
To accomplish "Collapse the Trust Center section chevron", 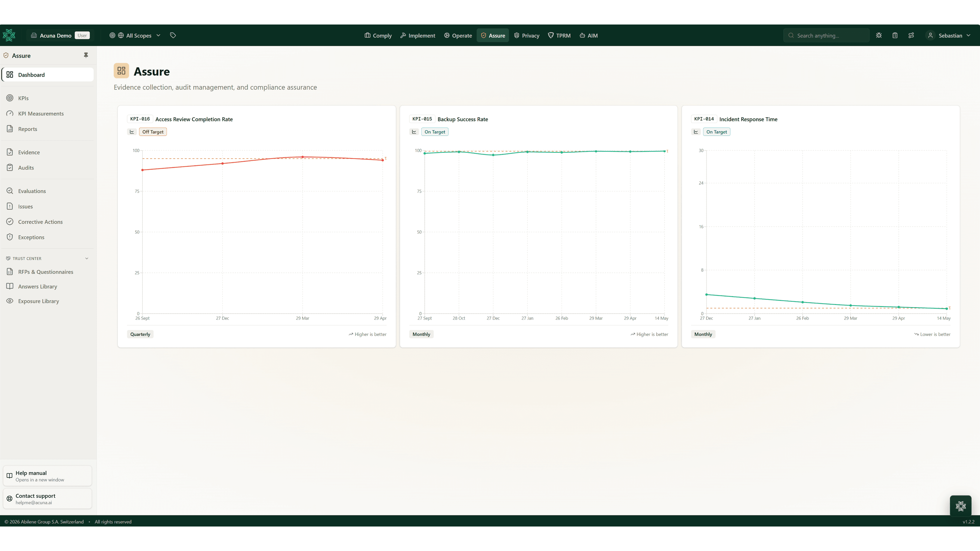I will [x=87, y=259].
